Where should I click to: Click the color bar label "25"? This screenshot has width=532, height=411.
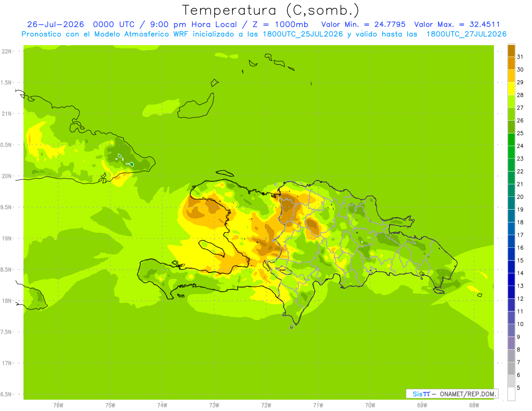tap(520, 133)
